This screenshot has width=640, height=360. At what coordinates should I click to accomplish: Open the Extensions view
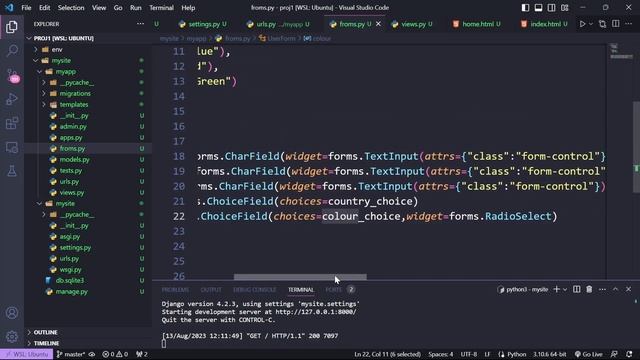12,123
